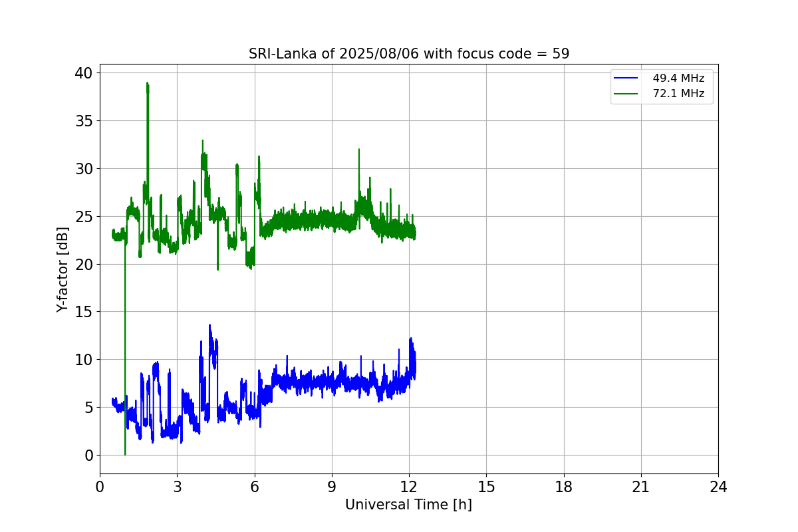Image resolution: width=798 pixels, height=532 pixels.
Task: Click the x-axis tick label 6
Action: pyautogui.click(x=255, y=487)
